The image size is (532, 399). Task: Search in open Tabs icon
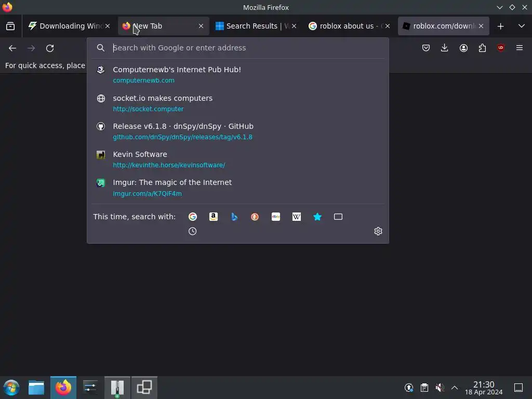[x=338, y=217]
